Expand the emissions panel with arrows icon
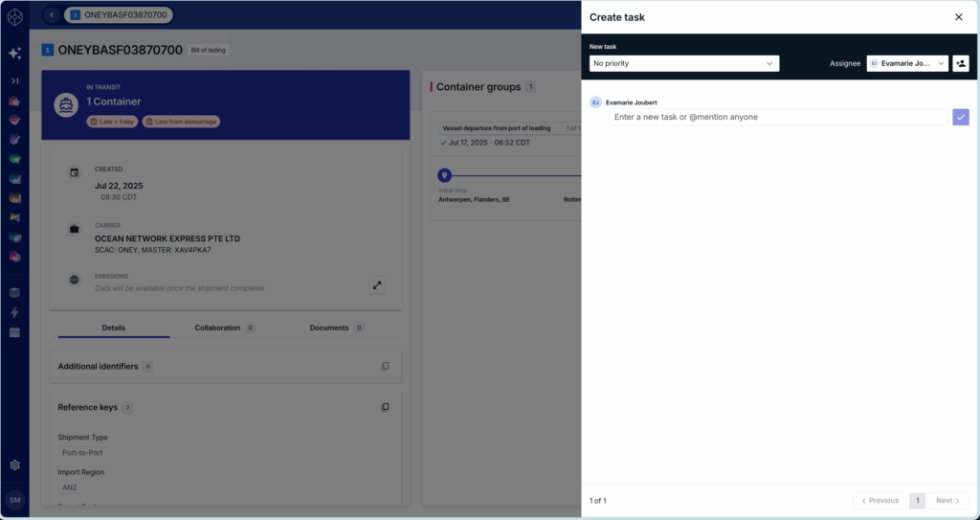 [377, 285]
